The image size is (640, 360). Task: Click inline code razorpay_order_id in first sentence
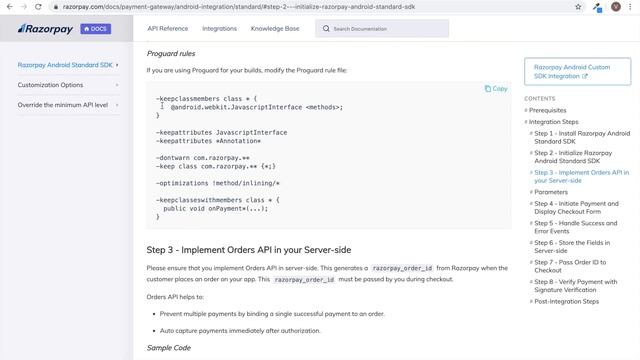pyautogui.click(x=402, y=268)
